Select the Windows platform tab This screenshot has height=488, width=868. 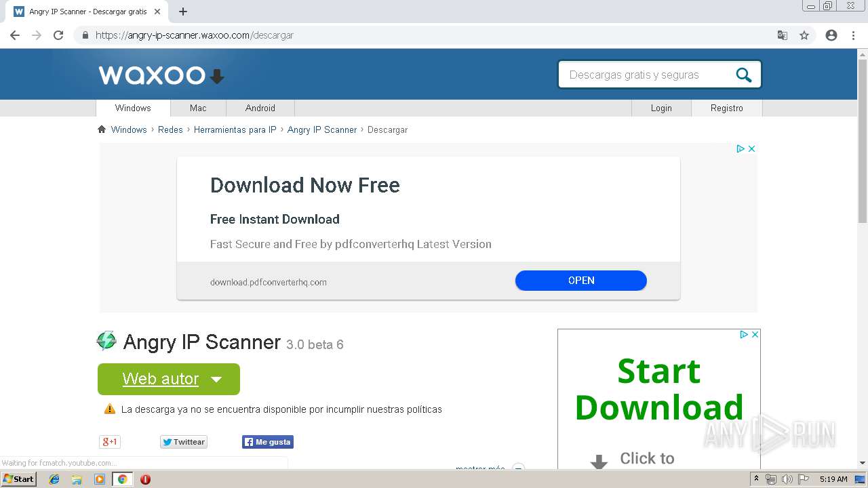pyautogui.click(x=133, y=108)
